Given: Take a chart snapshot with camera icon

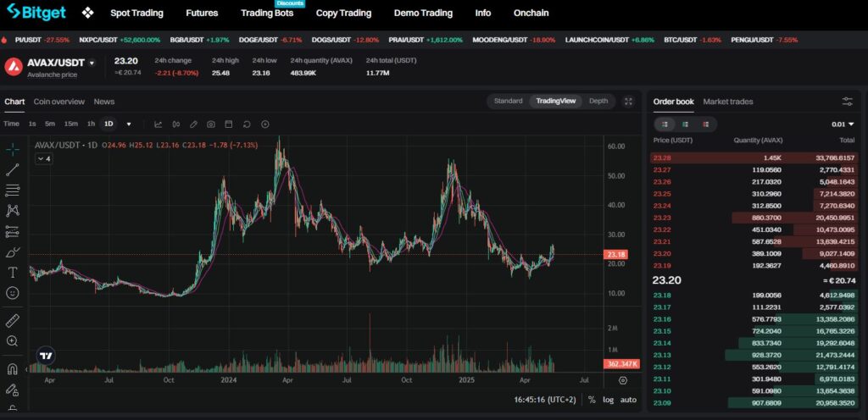Looking at the screenshot, I should pos(211,124).
